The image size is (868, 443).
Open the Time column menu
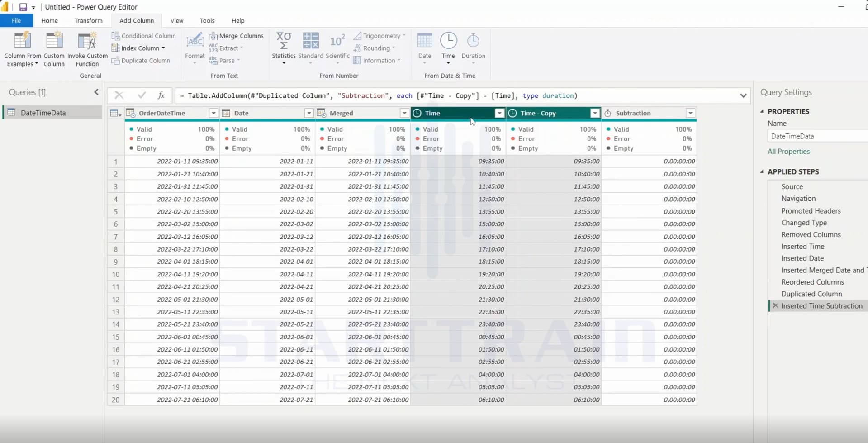click(x=448, y=48)
